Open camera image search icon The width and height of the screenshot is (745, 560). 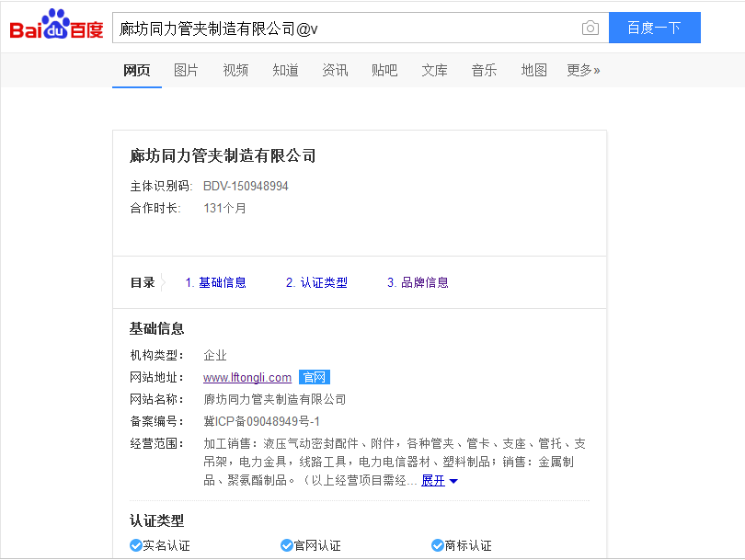(x=590, y=29)
